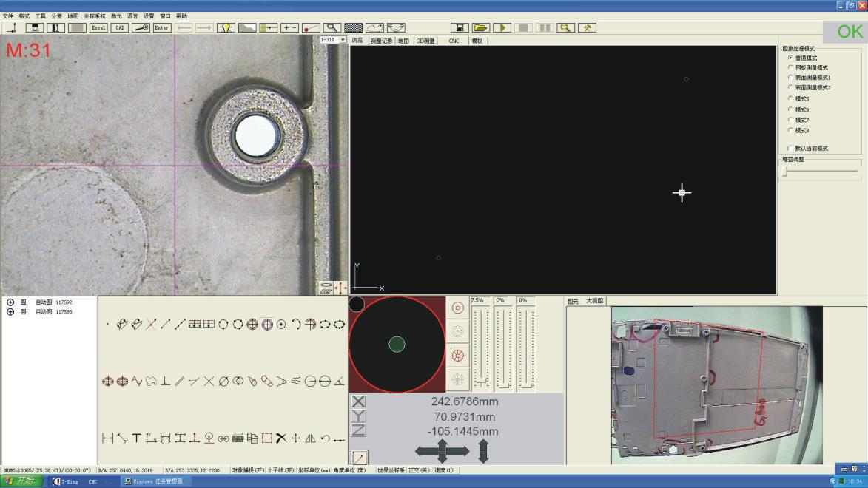Select the Z axis zero icon
Viewport: 868px width, 488px height.
(x=359, y=431)
